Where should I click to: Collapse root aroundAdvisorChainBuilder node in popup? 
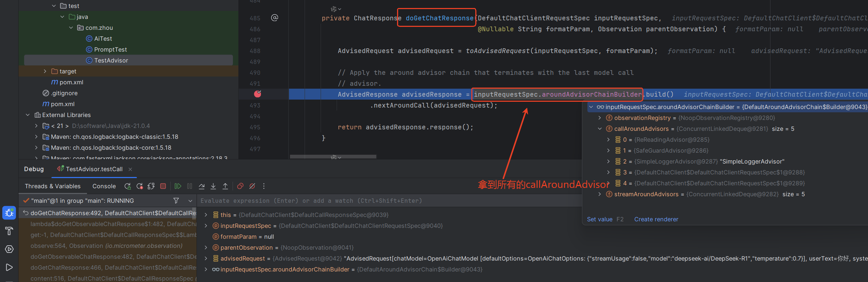click(x=591, y=107)
